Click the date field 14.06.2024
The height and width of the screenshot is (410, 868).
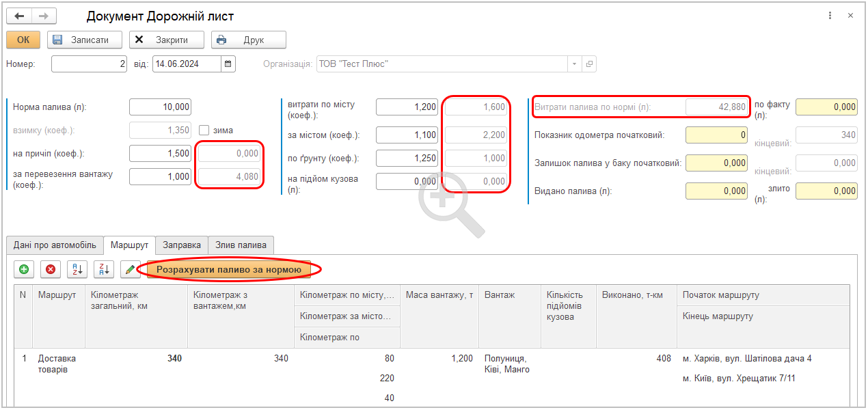coord(187,64)
